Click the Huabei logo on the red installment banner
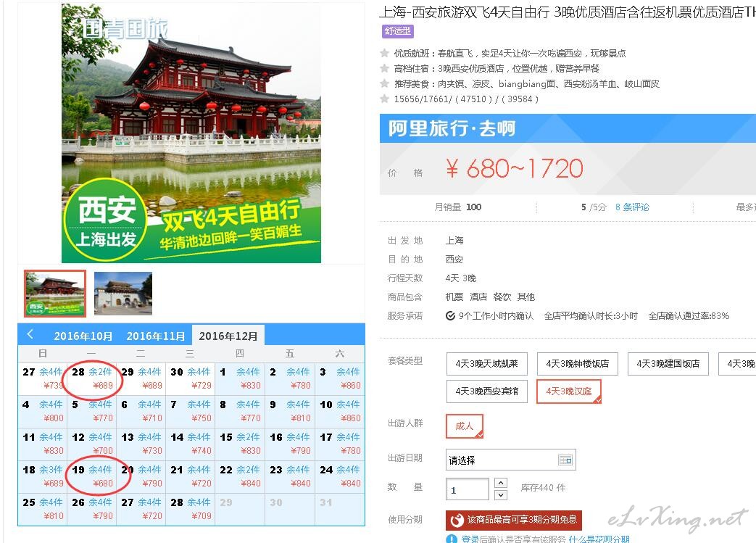The width and height of the screenshot is (756, 543). [456, 521]
